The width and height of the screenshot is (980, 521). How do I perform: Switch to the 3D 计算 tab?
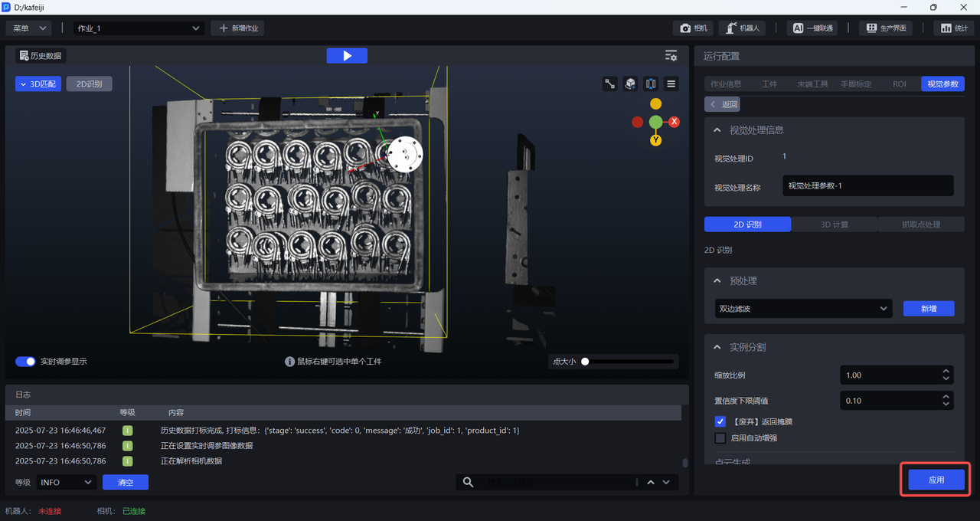(835, 224)
